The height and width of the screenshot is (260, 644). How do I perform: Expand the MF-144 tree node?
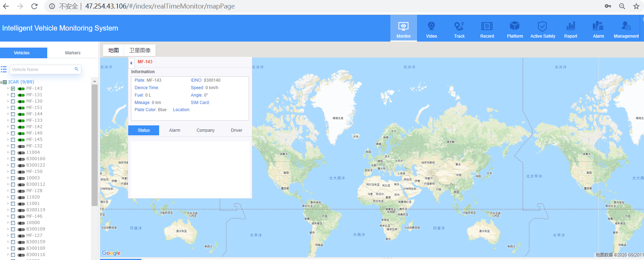8,114
